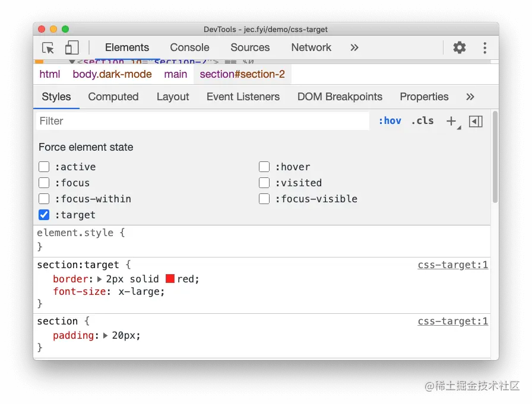Click the new style rule plus icon
Viewport: 532px width, 404px height.
tap(452, 121)
